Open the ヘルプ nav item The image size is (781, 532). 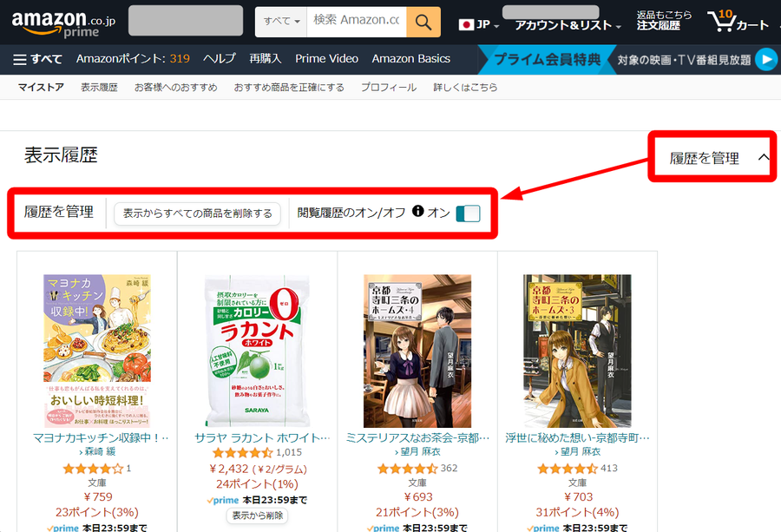click(x=220, y=59)
